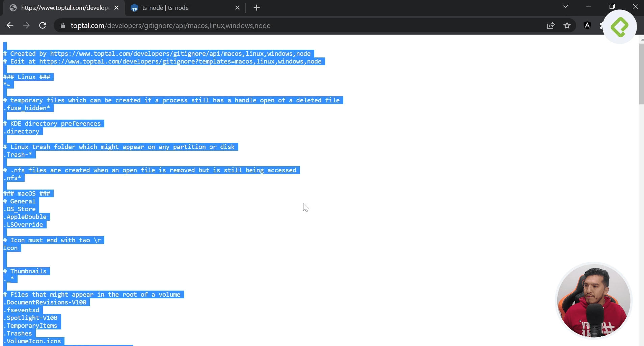
Task: Click the '.Trash-*' line
Action: 18,155
